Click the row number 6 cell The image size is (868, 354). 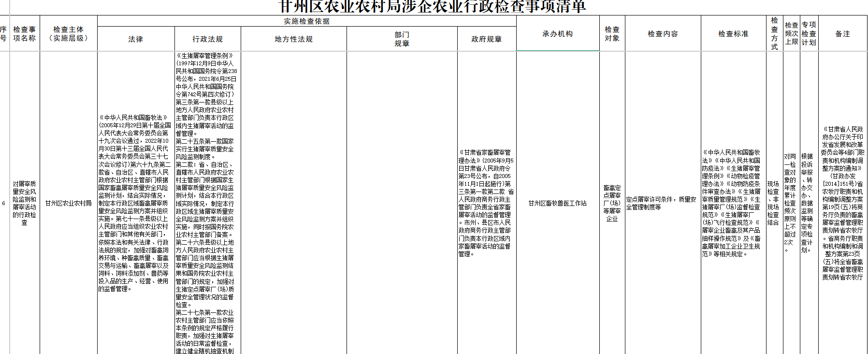point(4,203)
